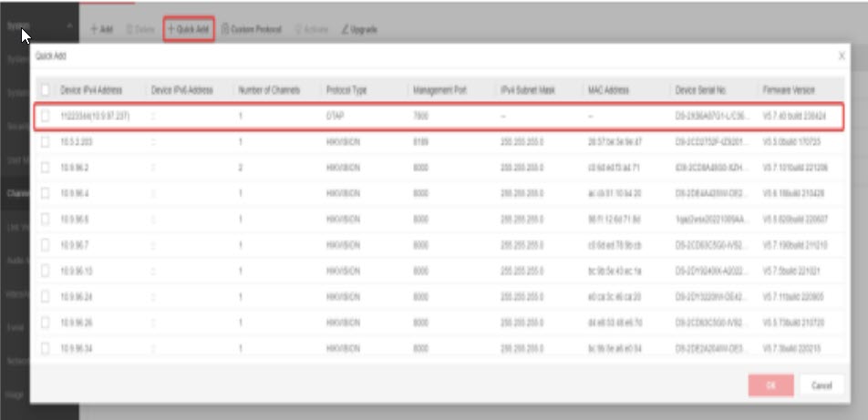Click the Quick Add toolbar button
Screen dimensions: 868x420
189,29
